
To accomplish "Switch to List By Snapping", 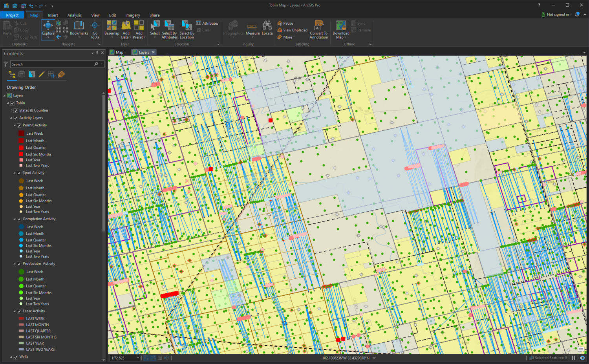I will [51, 75].
